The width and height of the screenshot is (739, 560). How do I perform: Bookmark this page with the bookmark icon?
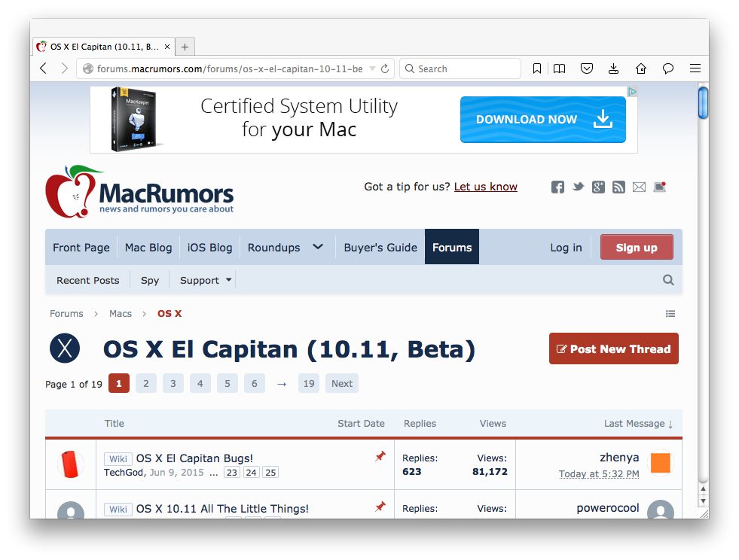tap(537, 68)
